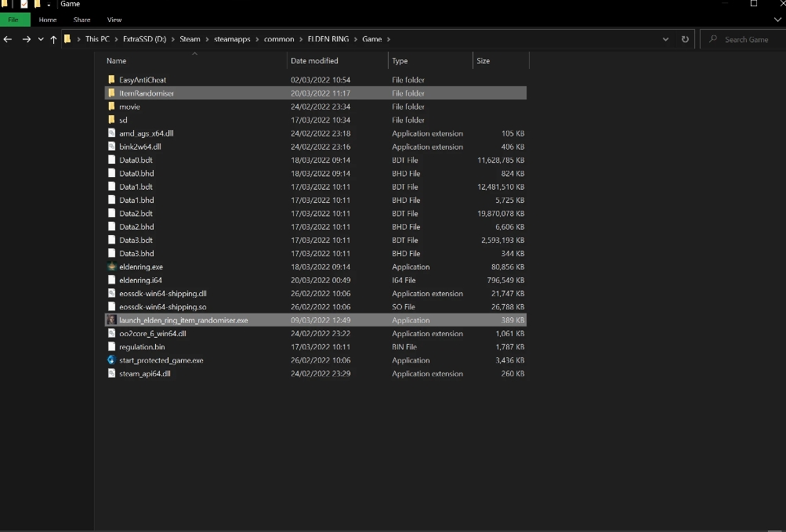Click the movie folder icon
786x532 pixels.
coord(112,107)
